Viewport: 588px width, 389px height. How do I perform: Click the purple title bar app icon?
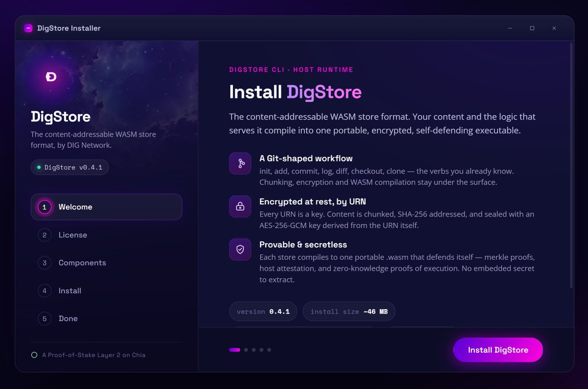click(28, 28)
